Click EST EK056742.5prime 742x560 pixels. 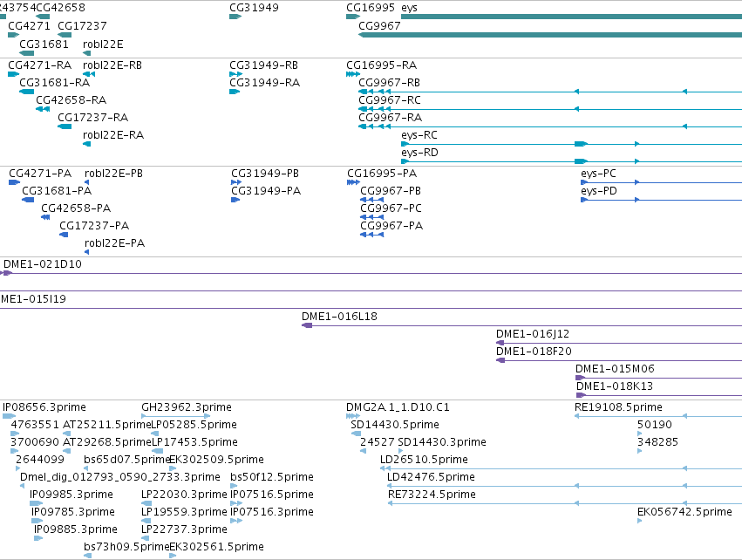pyautogui.click(x=684, y=513)
